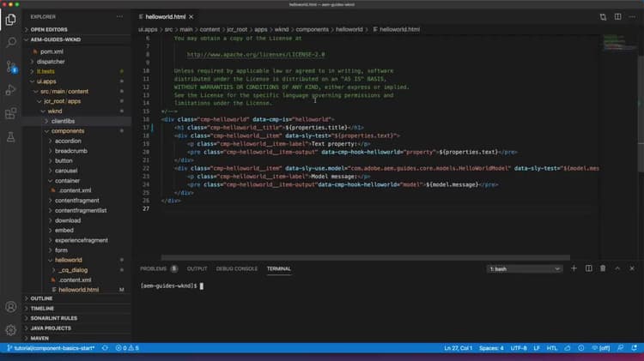Click the editor horizontal scrollbar
The image size is (644, 361).
coord(365,258)
